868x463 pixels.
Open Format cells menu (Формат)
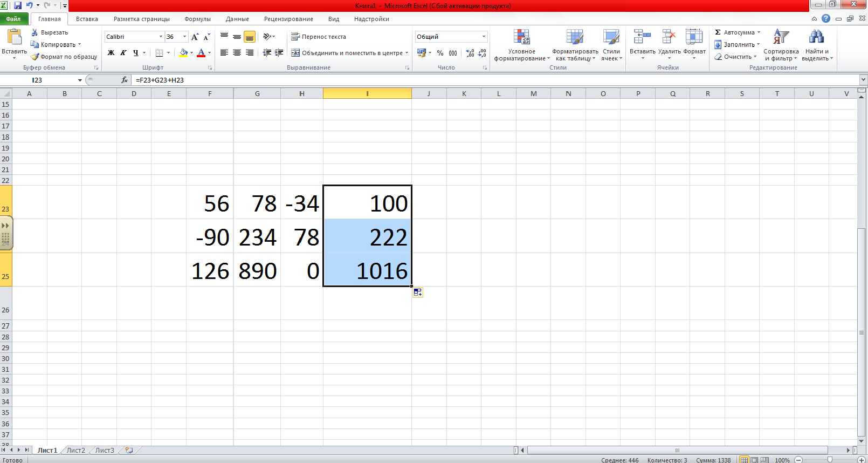coord(694,45)
